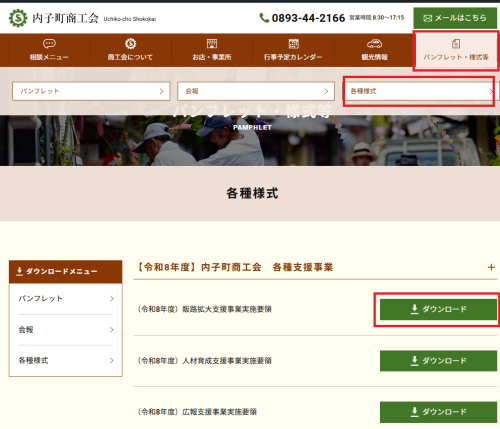Select パンフレット in the ダウンロードメニュー sidebar
500x429 pixels.
[x=66, y=299]
